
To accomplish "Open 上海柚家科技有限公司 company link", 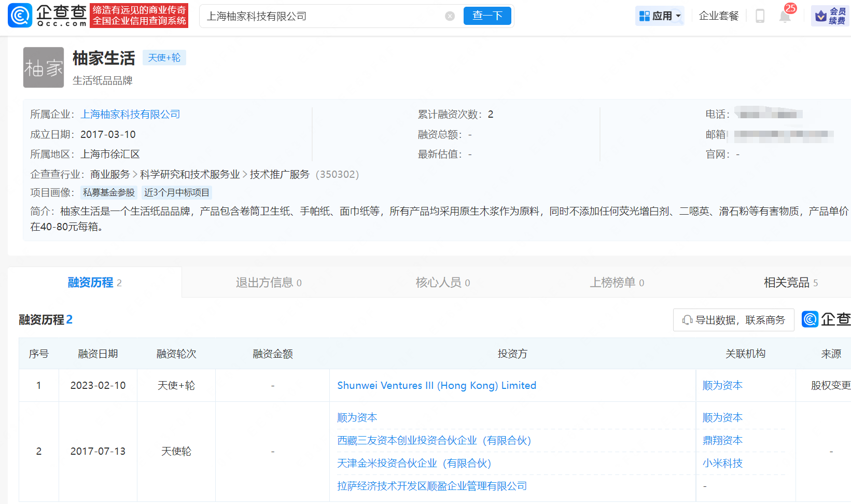I will click(130, 114).
